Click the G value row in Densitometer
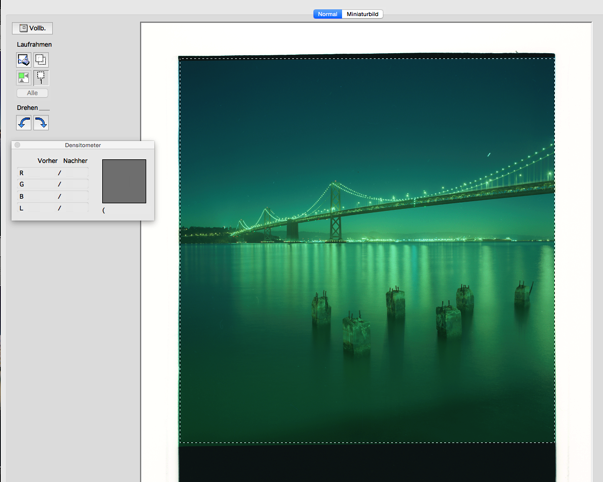 [x=53, y=184]
